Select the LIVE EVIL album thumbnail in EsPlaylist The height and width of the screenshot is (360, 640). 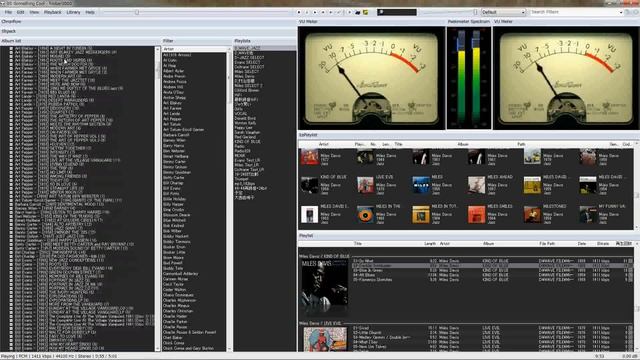[x=365, y=185]
